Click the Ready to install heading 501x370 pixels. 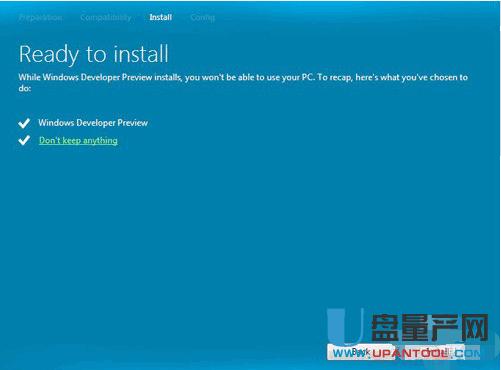point(94,54)
